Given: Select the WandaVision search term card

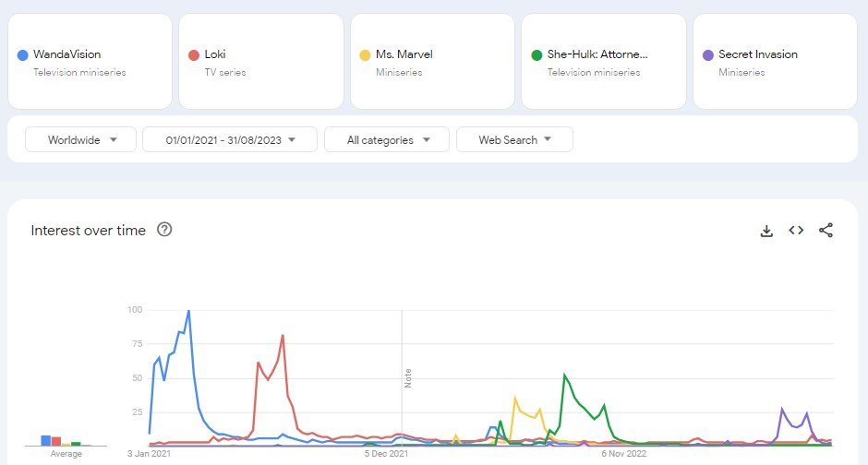Looking at the screenshot, I should (x=90, y=62).
